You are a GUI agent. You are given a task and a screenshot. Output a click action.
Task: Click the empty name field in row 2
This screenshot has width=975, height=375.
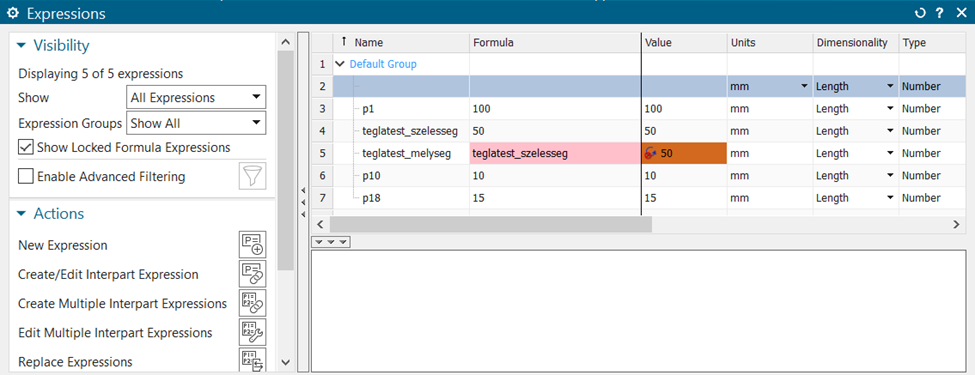pyautogui.click(x=401, y=86)
